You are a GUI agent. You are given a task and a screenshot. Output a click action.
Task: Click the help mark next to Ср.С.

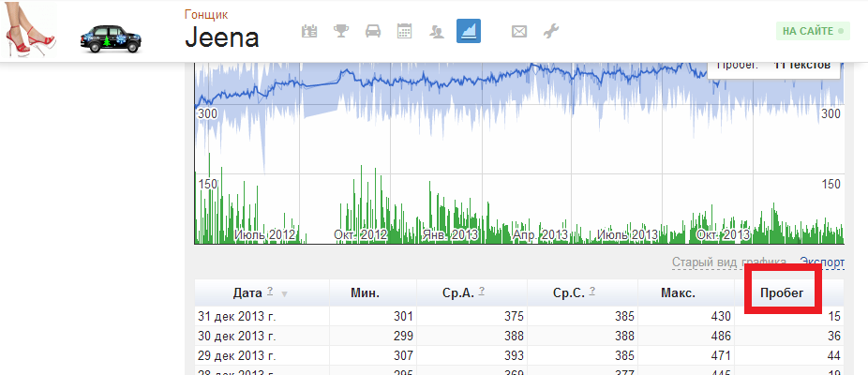(592, 292)
